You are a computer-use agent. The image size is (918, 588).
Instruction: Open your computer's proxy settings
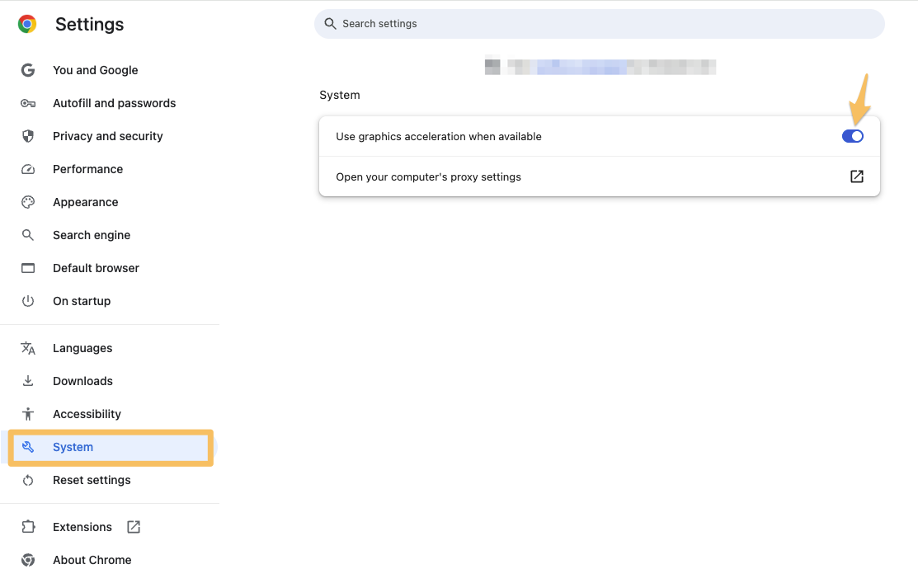(x=856, y=176)
